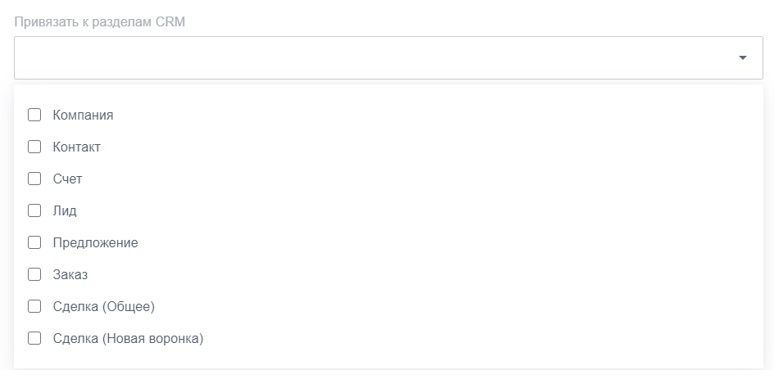782x382 pixels.
Task: Collapse the list with the dropdown arrow
Action: coord(743,58)
